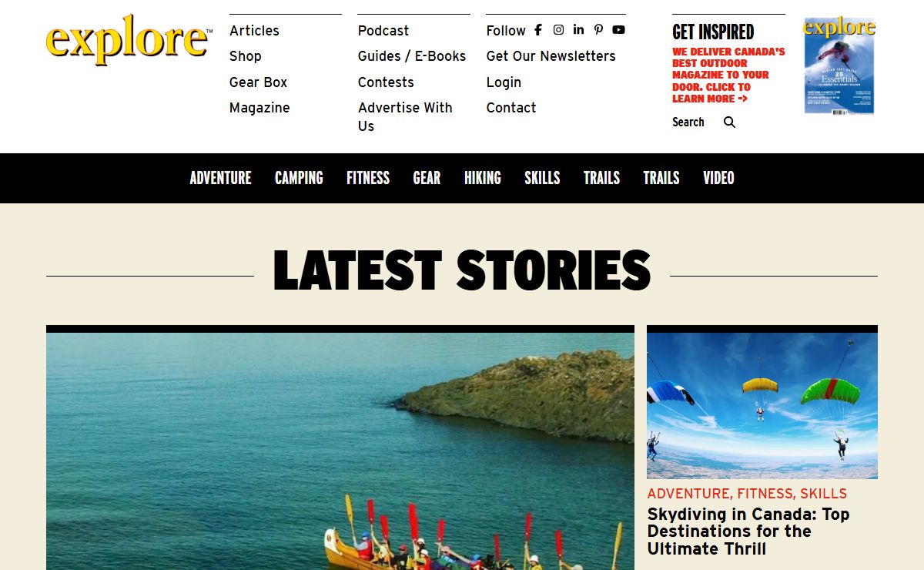Open the Podcast link

[x=383, y=31]
